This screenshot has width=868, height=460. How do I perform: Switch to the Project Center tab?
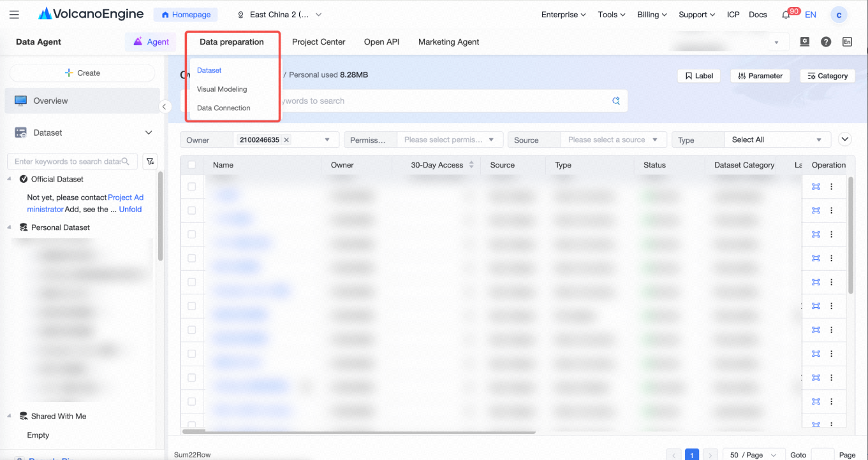coord(318,42)
